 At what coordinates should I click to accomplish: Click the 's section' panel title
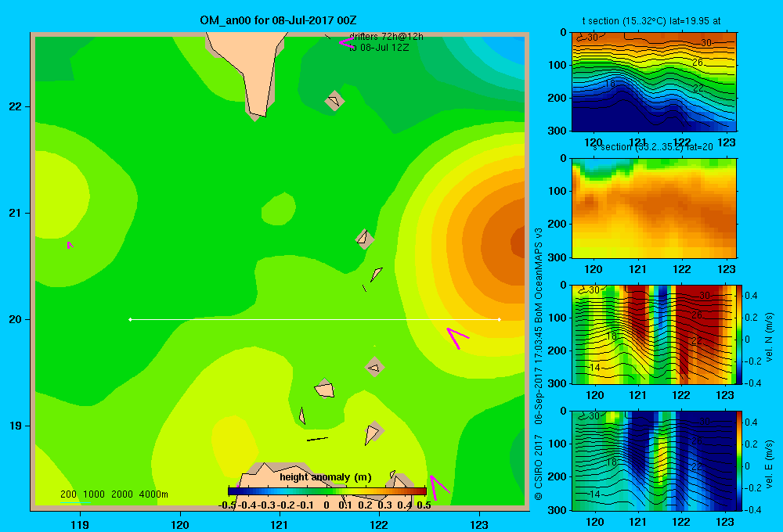[x=652, y=147]
